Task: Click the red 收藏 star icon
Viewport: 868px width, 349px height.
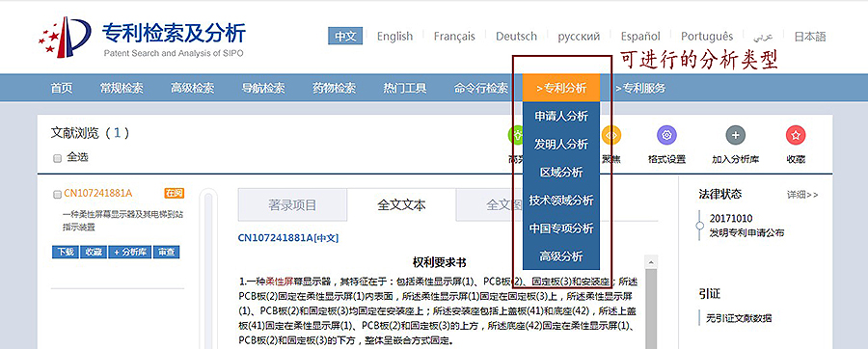Action: click(796, 135)
